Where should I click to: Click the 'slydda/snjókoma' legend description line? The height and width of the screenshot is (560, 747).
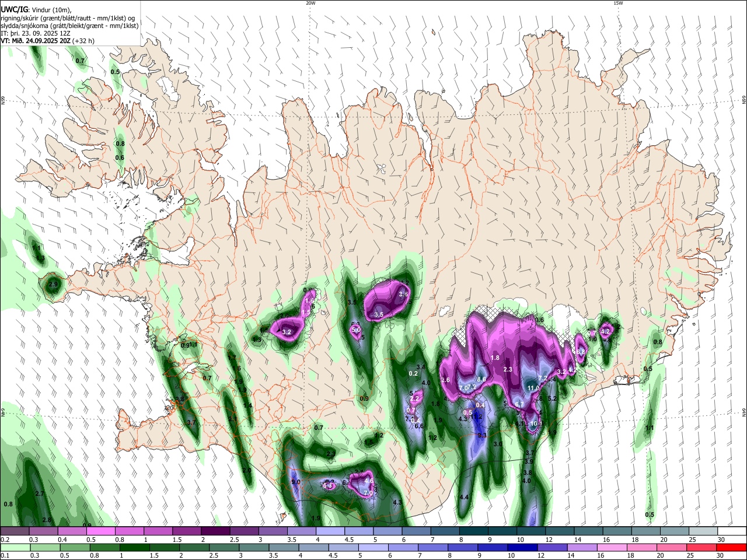69,26
